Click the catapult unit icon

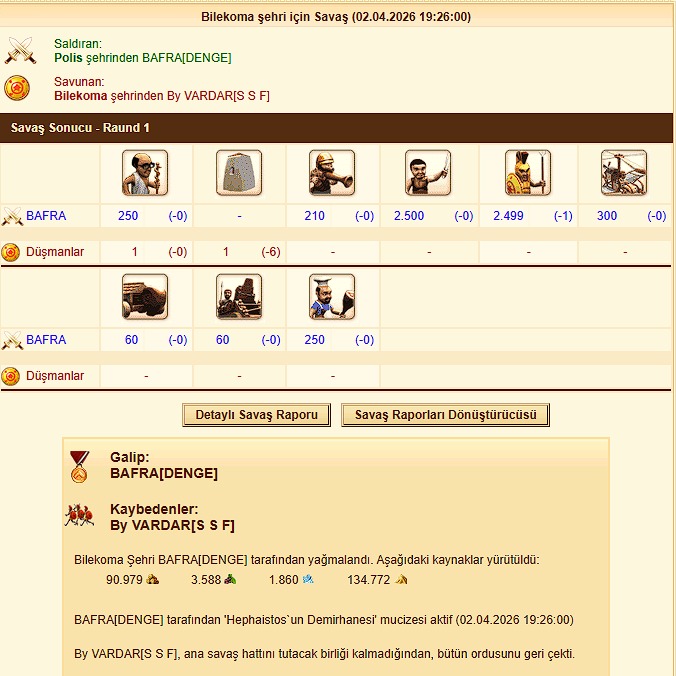tap(239, 297)
